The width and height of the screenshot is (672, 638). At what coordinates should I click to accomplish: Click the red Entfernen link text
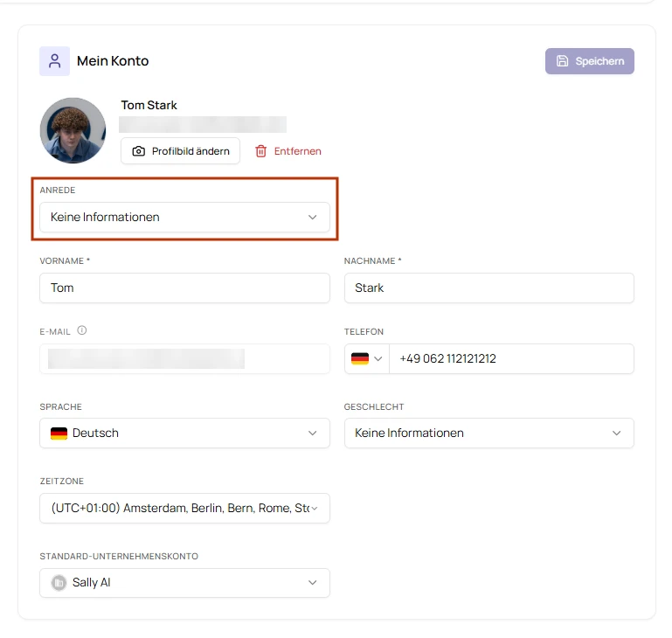[x=297, y=151]
